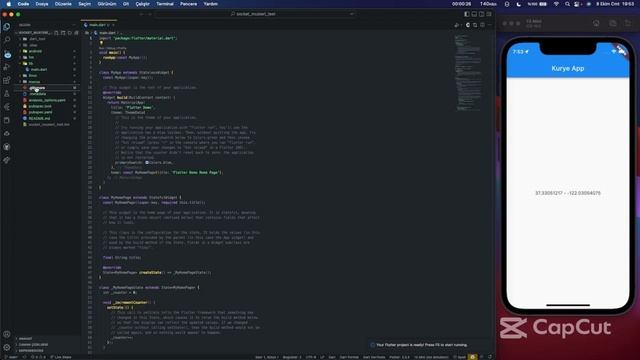The height and width of the screenshot is (360, 640).
Task: Collapse all folders in Explorer
Action: tap(76, 33)
